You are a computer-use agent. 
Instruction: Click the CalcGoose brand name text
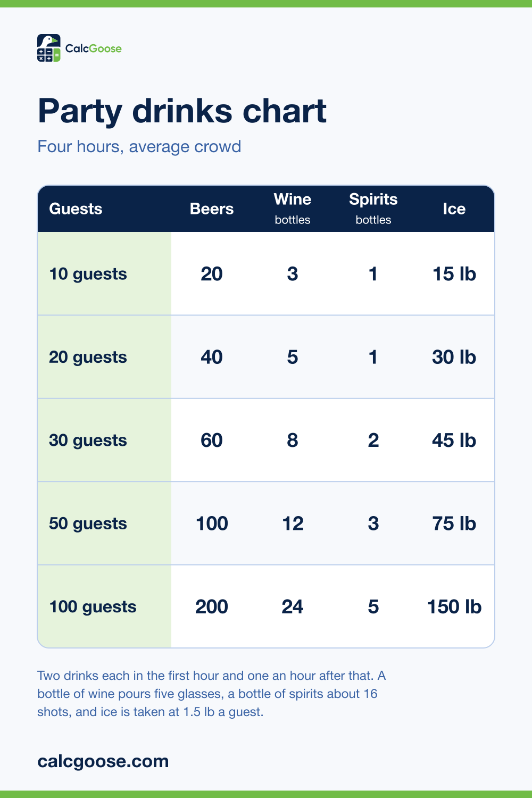click(93, 48)
